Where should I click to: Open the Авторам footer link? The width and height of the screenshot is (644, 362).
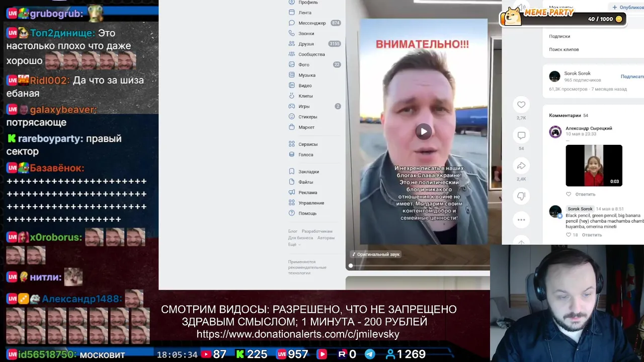pyautogui.click(x=326, y=238)
